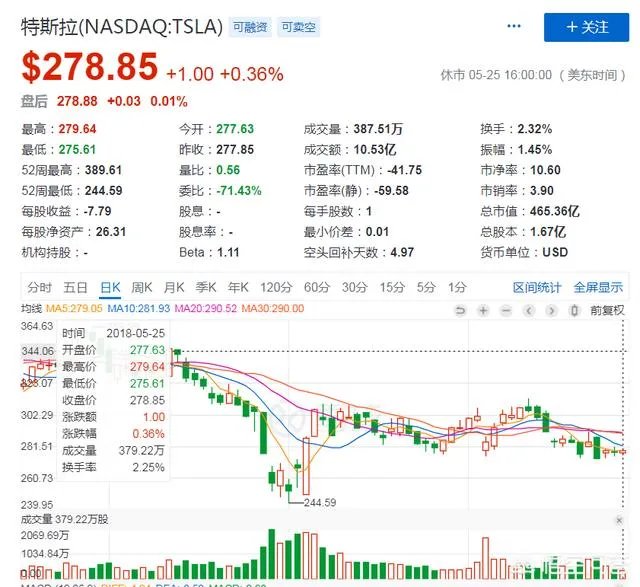640x587 pixels.
Task: Switch to the 60分 tab
Action: (x=317, y=287)
